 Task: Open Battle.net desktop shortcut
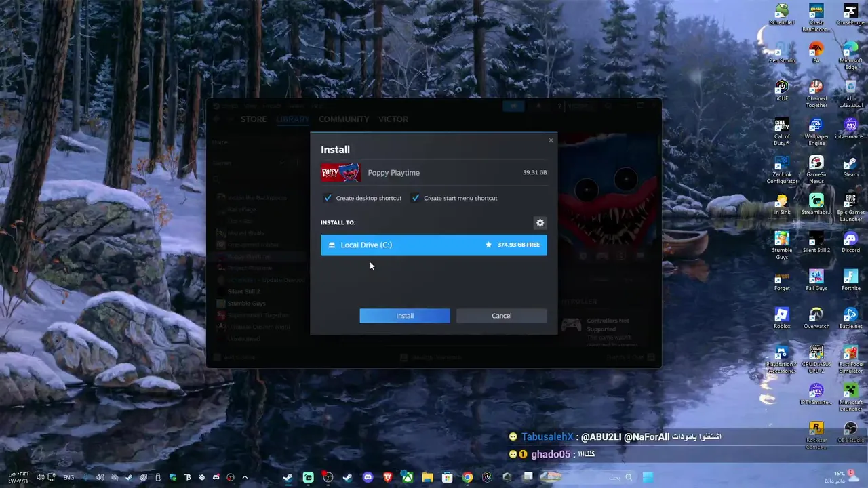click(850, 318)
